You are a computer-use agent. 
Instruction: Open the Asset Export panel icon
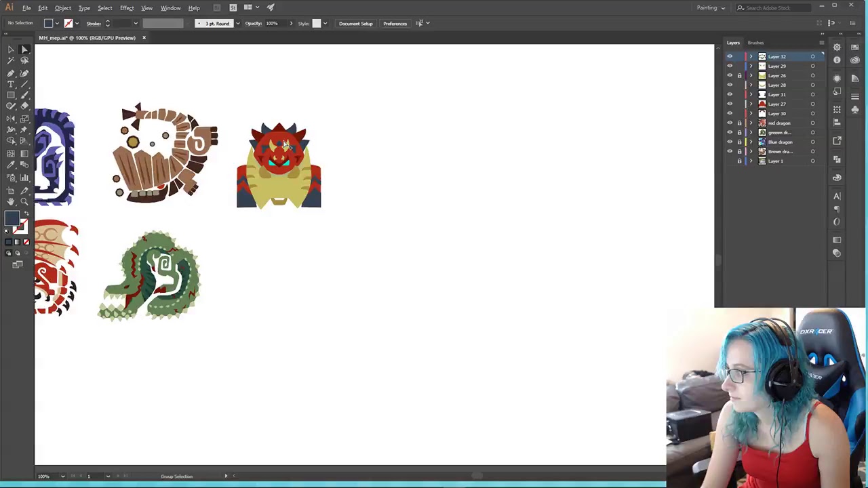pos(837,141)
